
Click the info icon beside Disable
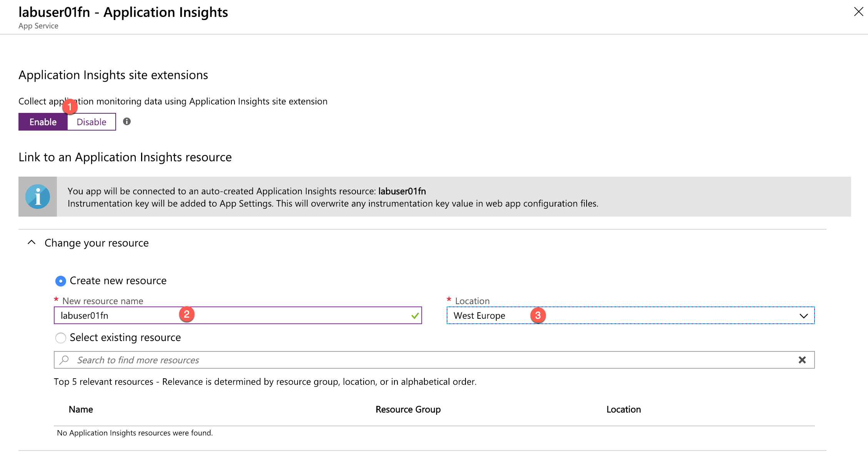pos(127,122)
